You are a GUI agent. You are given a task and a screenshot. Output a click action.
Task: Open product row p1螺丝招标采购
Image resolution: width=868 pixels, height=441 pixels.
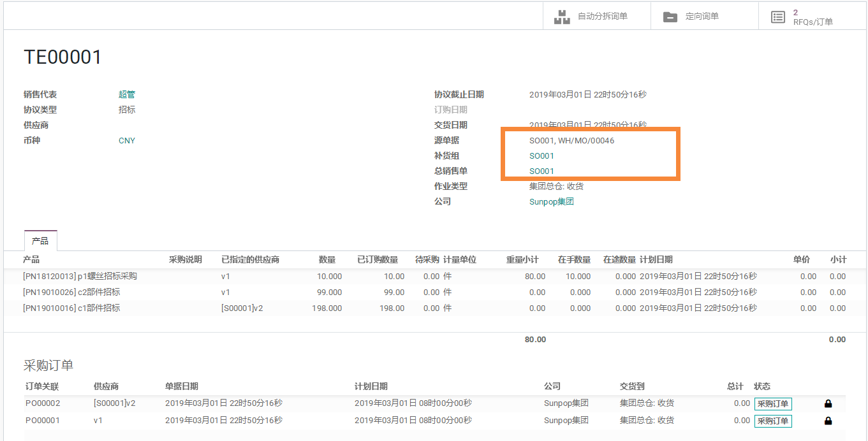point(80,276)
